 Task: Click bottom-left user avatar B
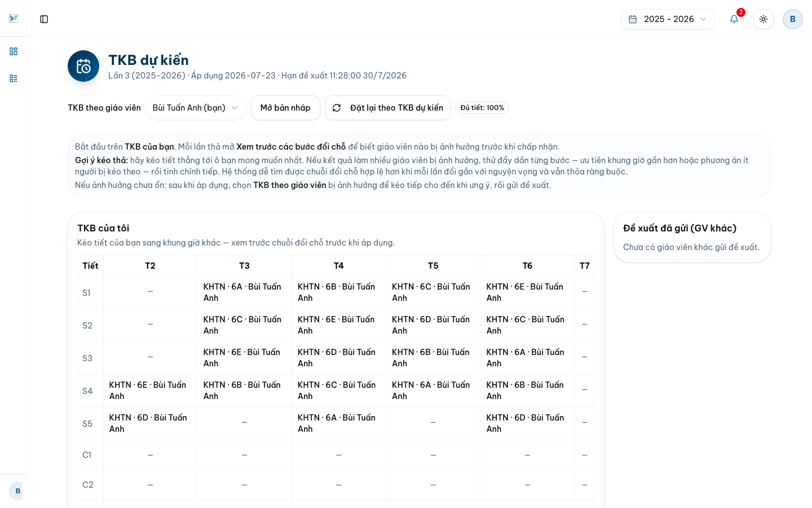coord(17,491)
